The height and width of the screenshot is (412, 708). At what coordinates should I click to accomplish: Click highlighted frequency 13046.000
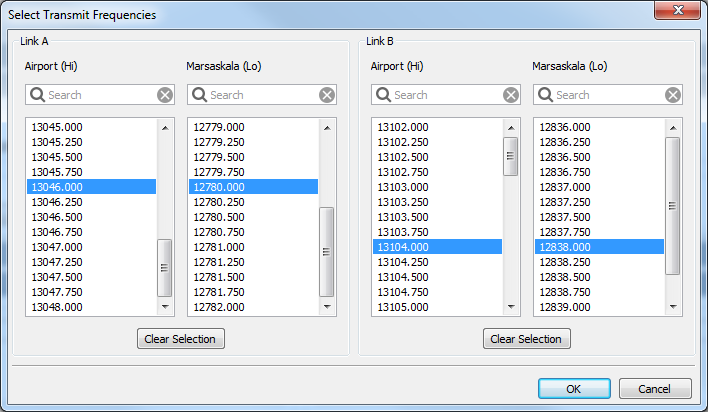click(92, 187)
